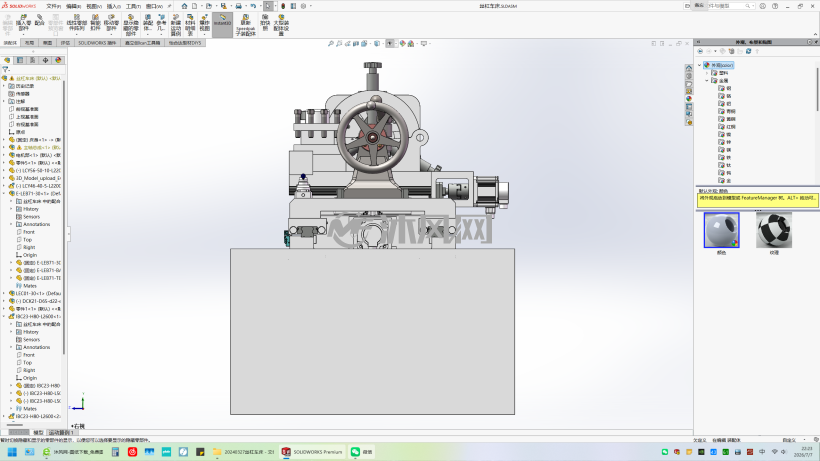Choose the 纹理 (texture) checkered thumbnail

[x=774, y=230]
